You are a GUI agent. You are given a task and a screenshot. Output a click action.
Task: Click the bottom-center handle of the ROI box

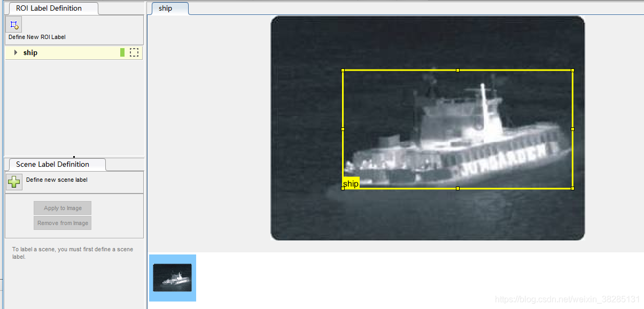[457, 188]
